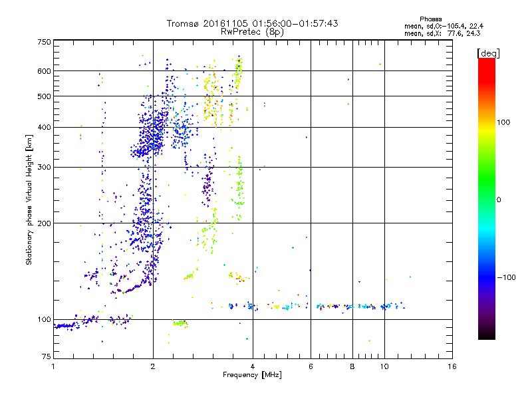Click the '100' y-axis tick label on the height axis
Screen dimensions: 532x399
pyautogui.click(x=44, y=320)
